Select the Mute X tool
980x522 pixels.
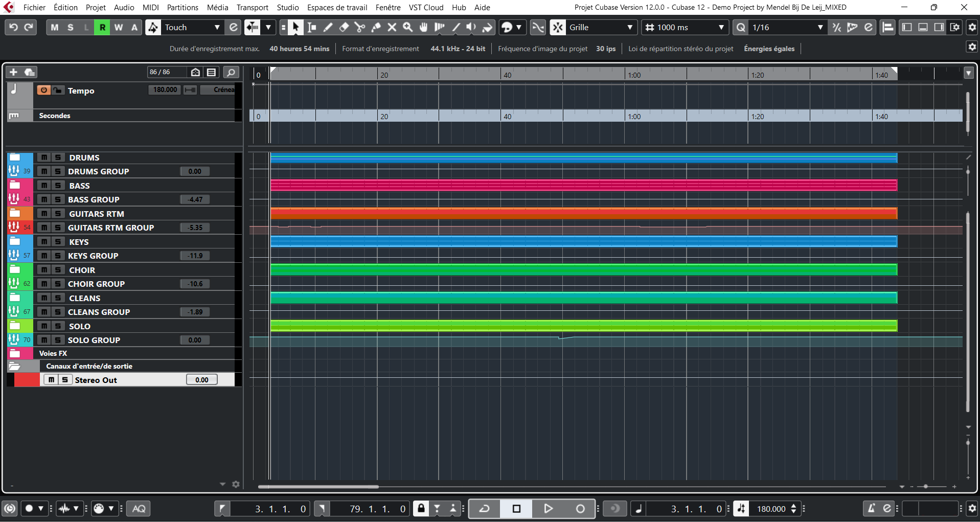point(392,28)
